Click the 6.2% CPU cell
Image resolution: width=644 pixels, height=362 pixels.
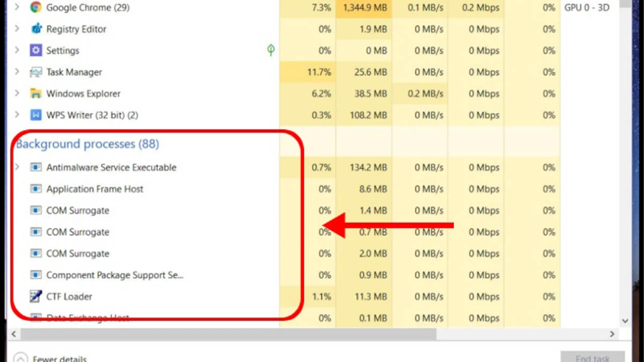[308, 93]
